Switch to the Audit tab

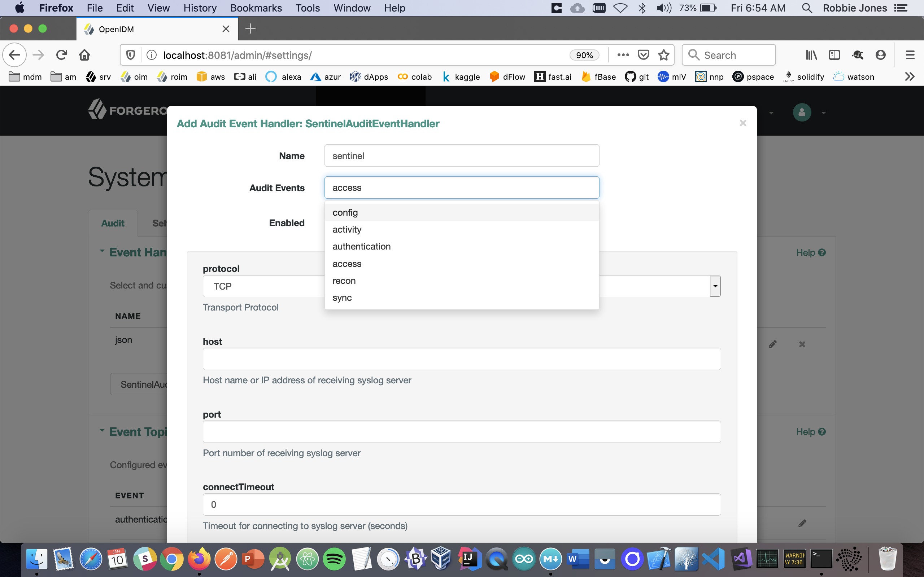tap(113, 223)
